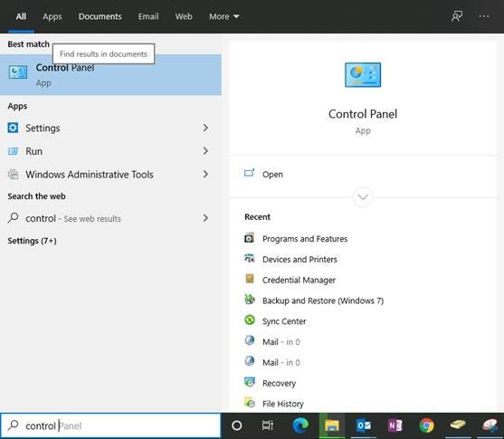Expand the Settings app result arrow
This screenshot has width=504, height=439.
point(205,128)
